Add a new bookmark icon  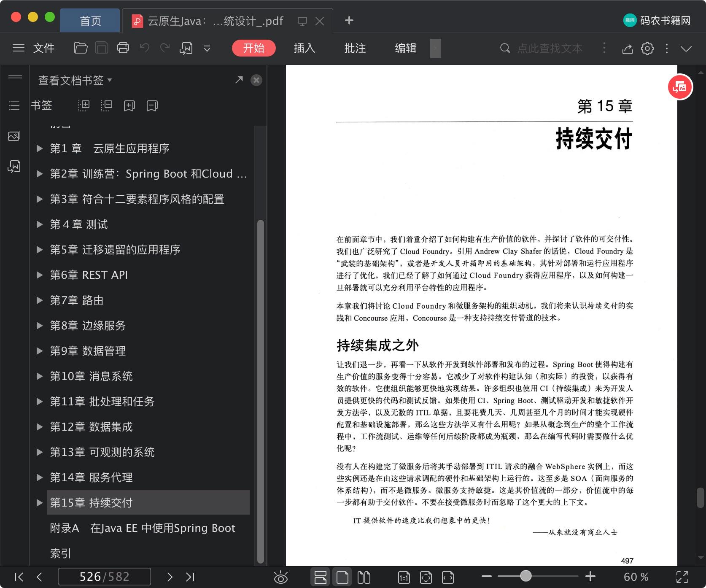129,105
